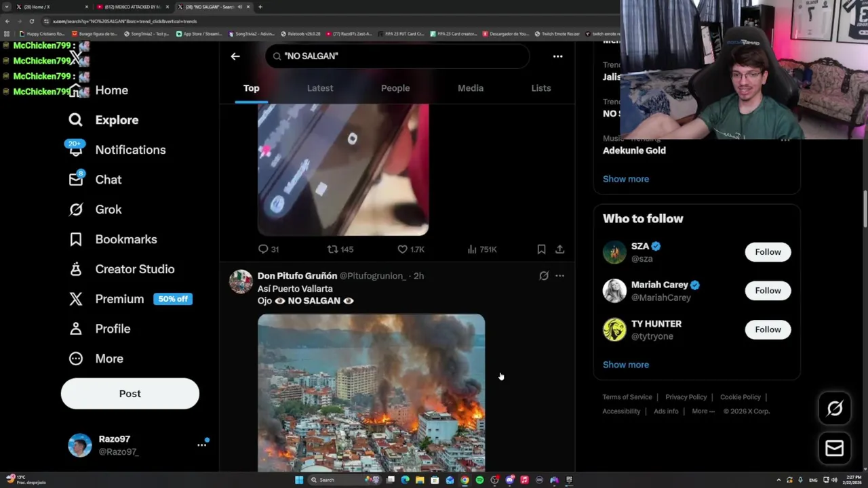868x488 pixels.
Task: Show more Who to follow suggestions
Action: pyautogui.click(x=626, y=365)
